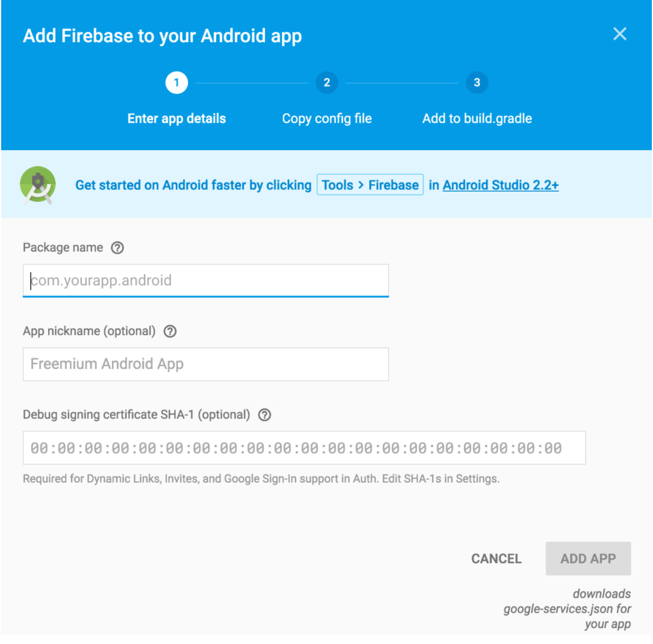Screen dimensions: 653x644
Task: Go to step 3 circle
Action: [x=477, y=83]
